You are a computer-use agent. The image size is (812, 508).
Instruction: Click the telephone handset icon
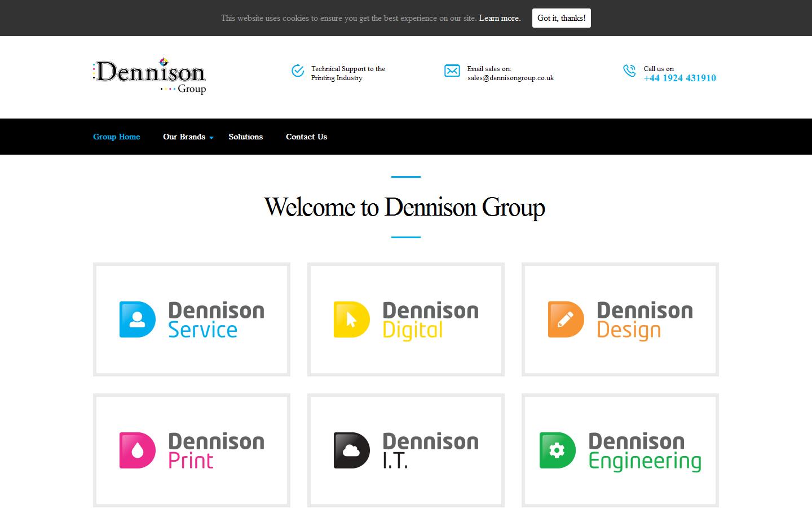(x=629, y=71)
